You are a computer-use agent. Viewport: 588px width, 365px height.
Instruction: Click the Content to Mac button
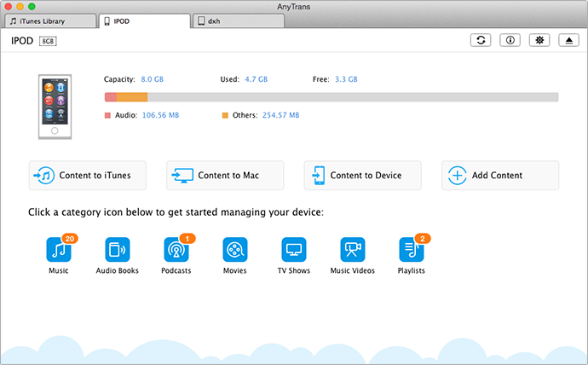tap(225, 175)
